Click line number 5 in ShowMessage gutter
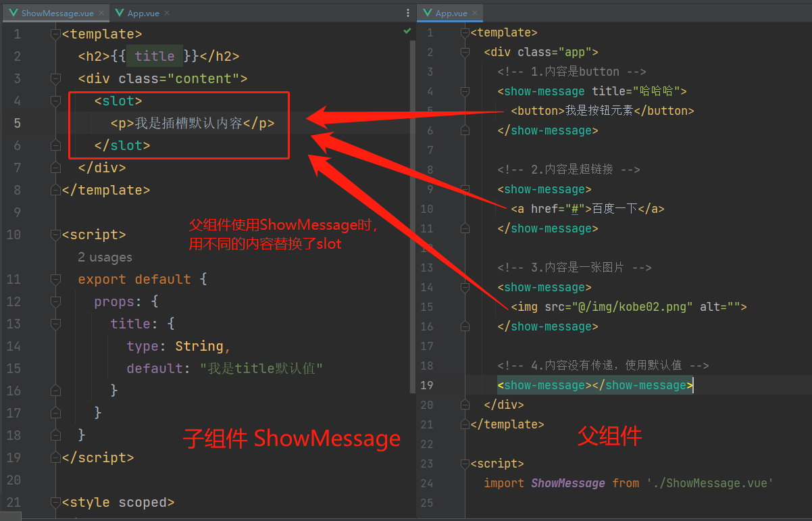 pos(17,124)
